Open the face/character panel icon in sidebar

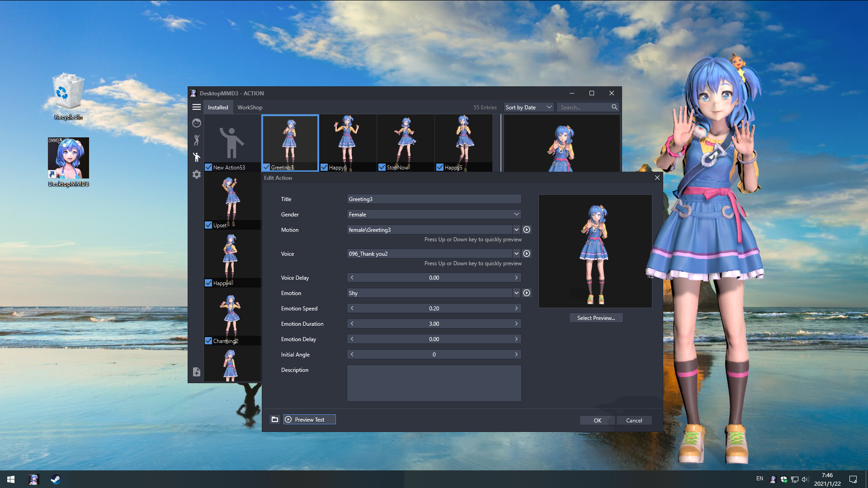click(197, 123)
